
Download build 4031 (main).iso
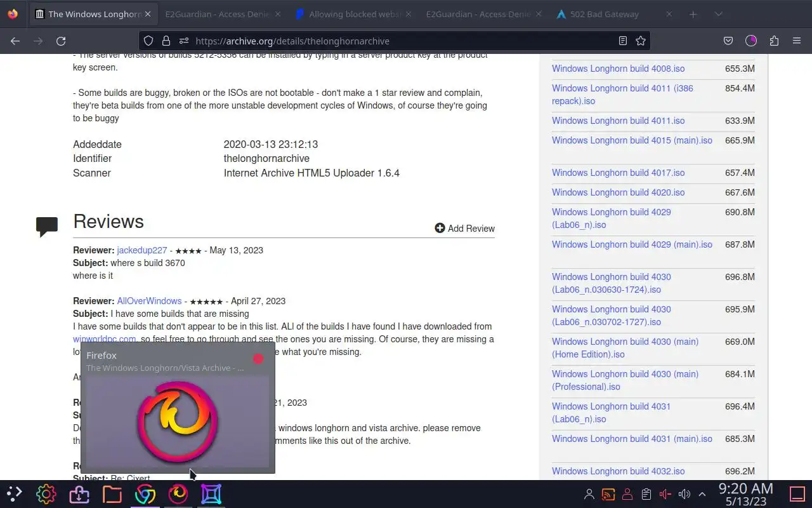pyautogui.click(x=632, y=439)
